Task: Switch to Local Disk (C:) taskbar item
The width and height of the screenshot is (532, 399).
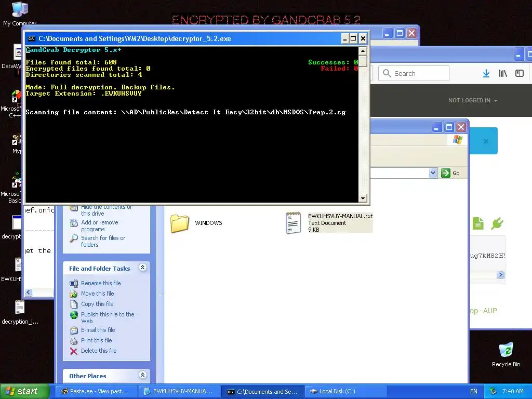Action: pyautogui.click(x=345, y=392)
